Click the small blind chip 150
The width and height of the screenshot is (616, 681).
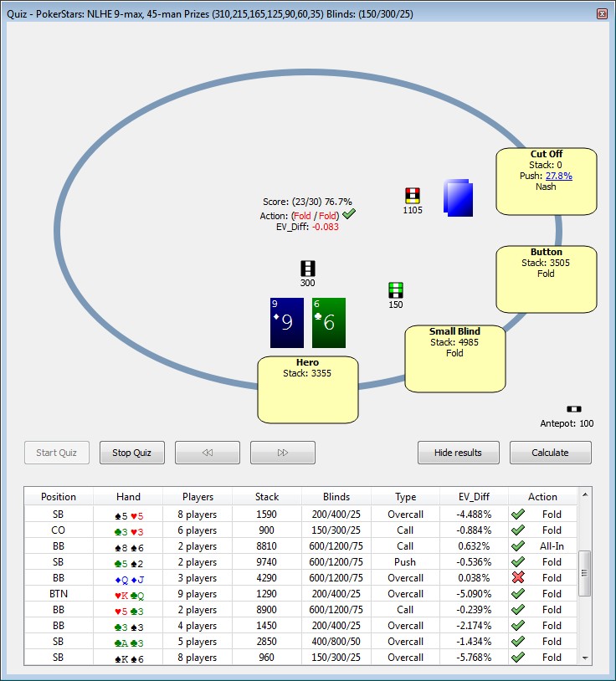click(395, 290)
